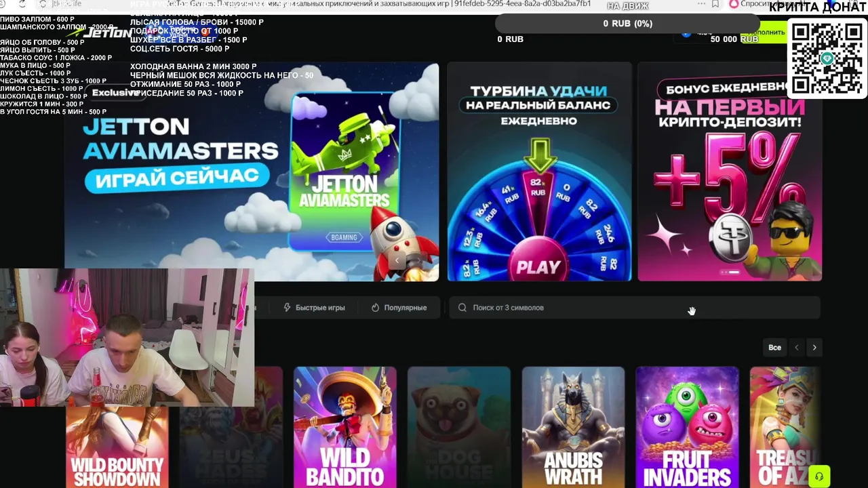Reload the page with the browser refresh icon

pos(22,4)
